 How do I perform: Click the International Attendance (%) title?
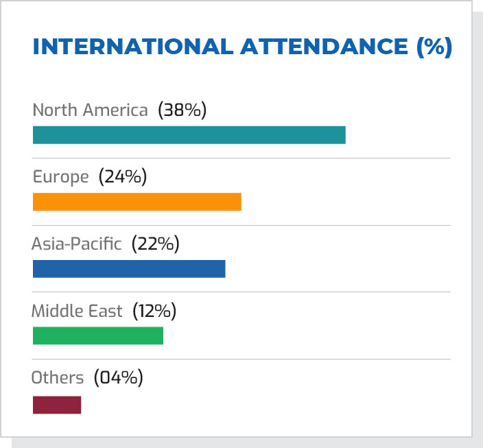(242, 47)
